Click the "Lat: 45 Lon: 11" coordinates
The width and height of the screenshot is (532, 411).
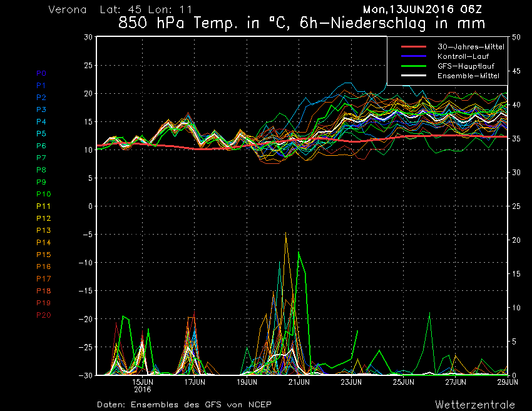pyautogui.click(x=146, y=9)
